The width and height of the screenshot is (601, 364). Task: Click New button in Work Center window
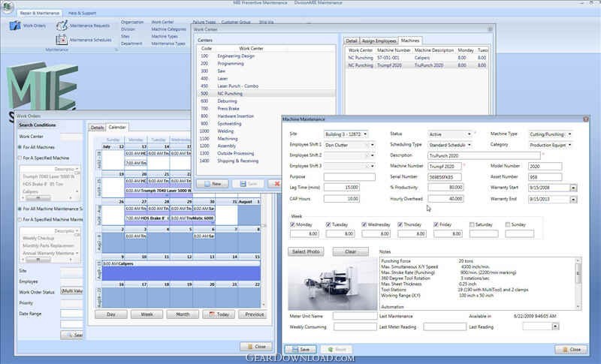click(x=213, y=184)
